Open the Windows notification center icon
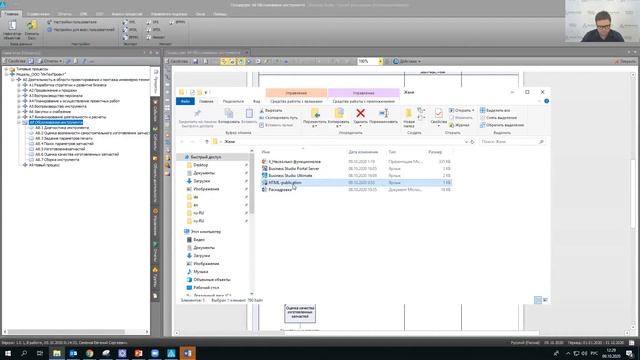Viewport: 640px width, 360px height. pyautogui.click(x=630, y=353)
